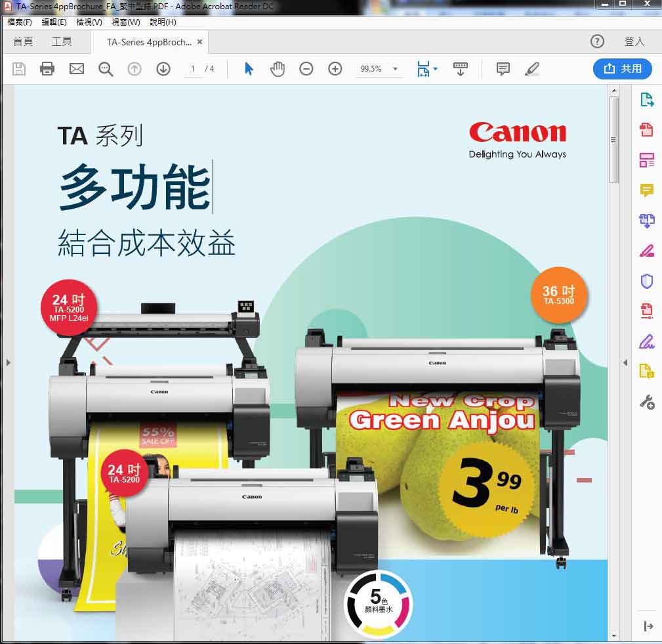The image size is (662, 644).
Task: Click the red TA-5200 MFP L24ei badge
Action: coord(69,308)
